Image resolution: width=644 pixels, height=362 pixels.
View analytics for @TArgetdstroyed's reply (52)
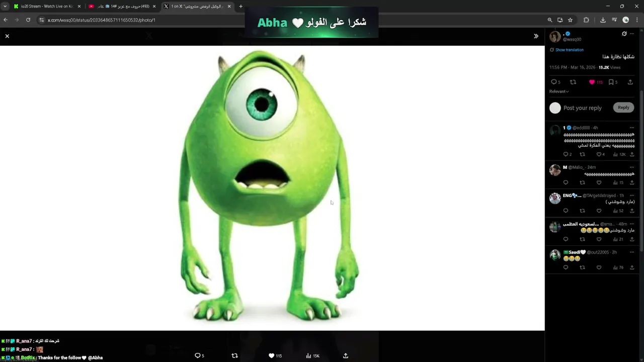coord(618,211)
